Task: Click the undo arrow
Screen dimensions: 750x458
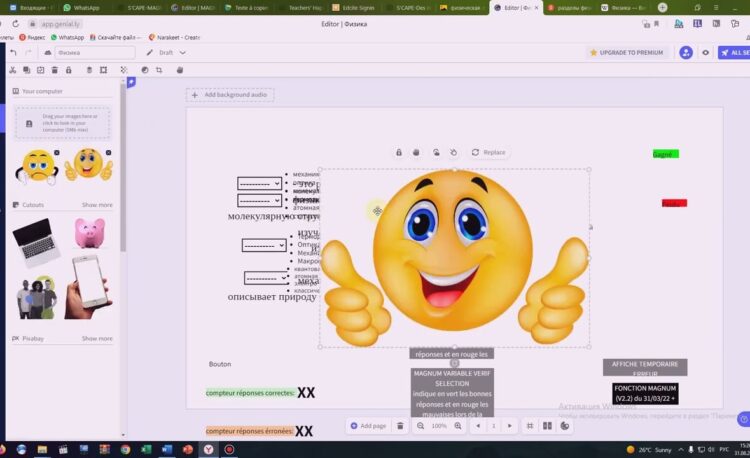Action: click(x=13, y=52)
